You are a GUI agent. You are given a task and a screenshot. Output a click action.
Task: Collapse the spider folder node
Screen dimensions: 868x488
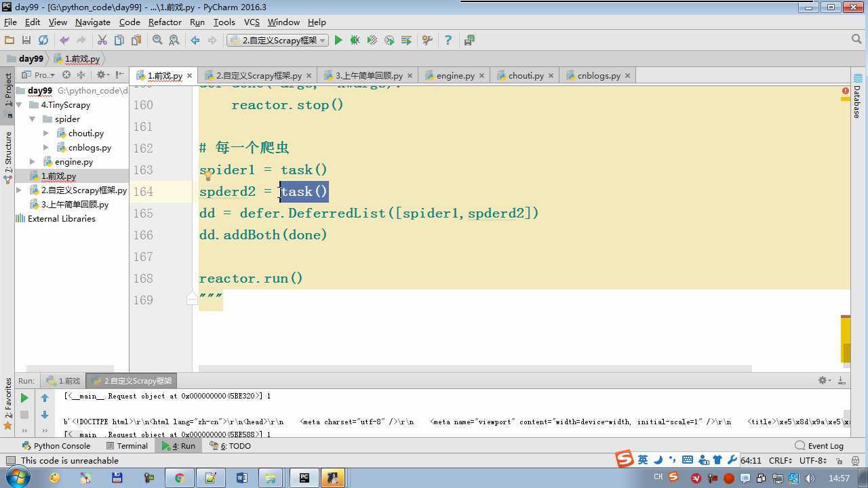33,119
